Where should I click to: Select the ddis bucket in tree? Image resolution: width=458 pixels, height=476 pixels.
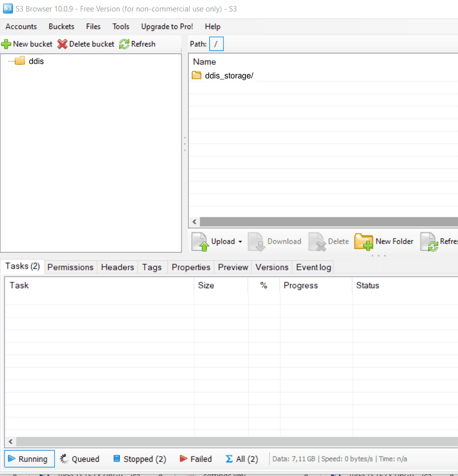36,61
